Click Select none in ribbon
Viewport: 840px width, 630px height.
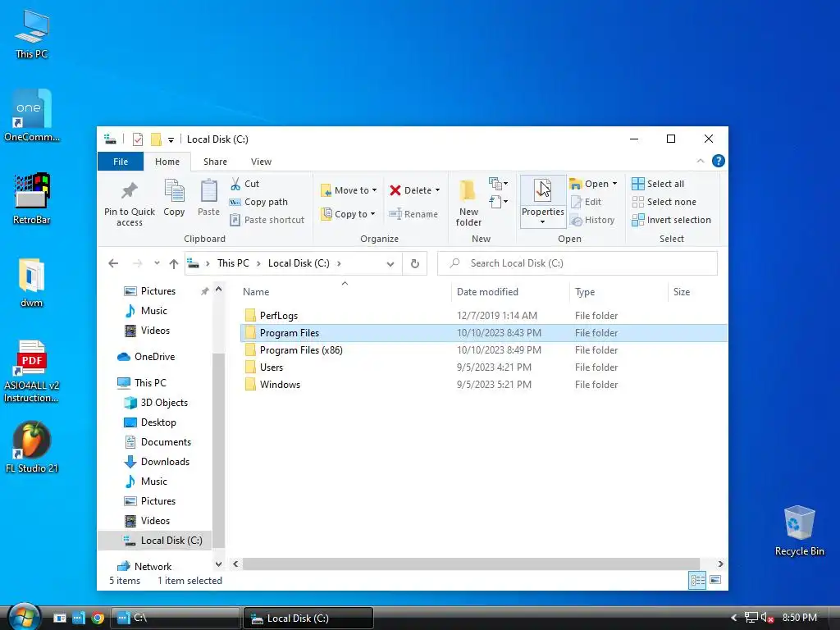pos(664,202)
